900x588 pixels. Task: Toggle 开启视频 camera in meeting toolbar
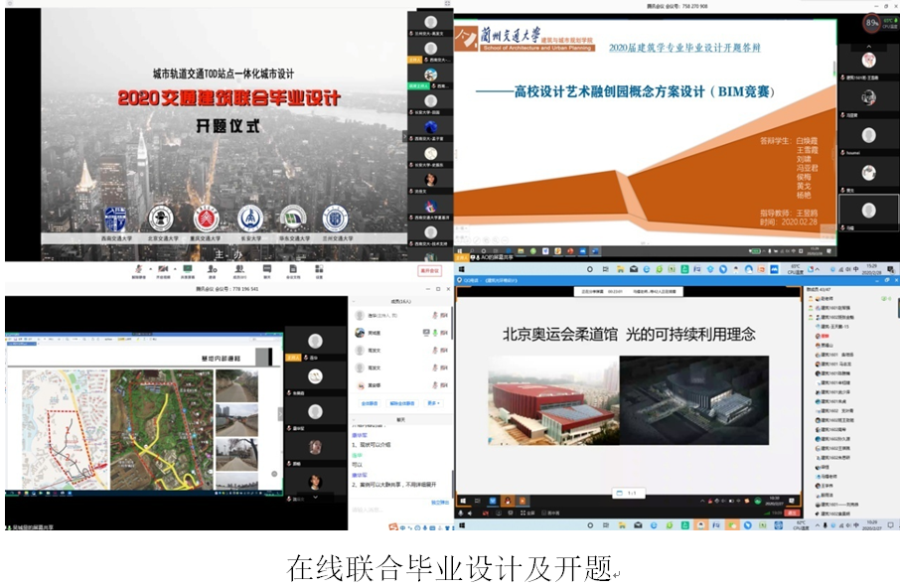coord(161,270)
